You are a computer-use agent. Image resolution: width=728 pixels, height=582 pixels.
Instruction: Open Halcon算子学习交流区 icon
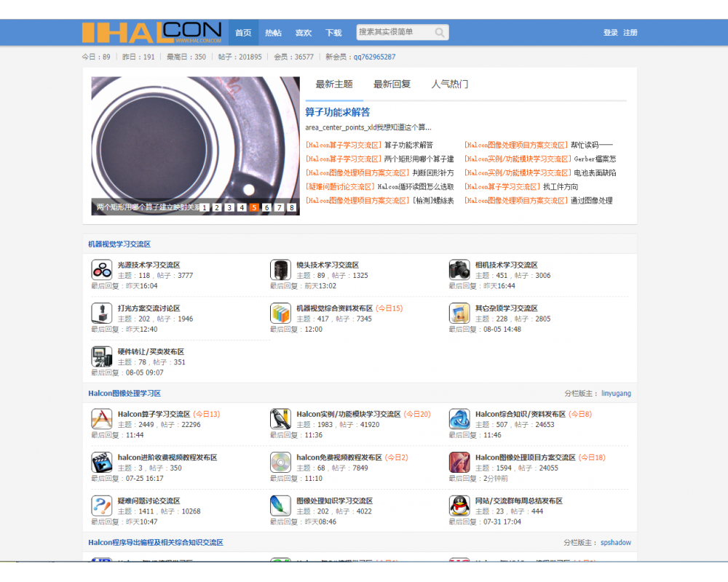click(x=102, y=418)
